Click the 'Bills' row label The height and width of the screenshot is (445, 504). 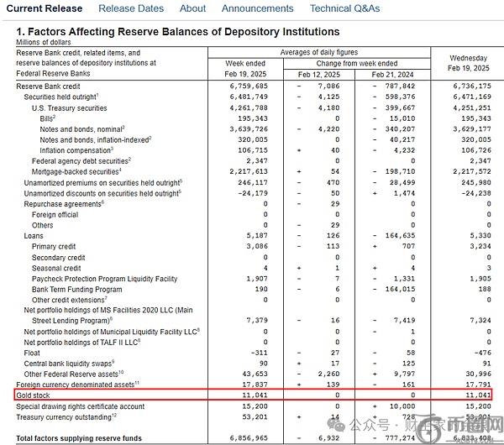tap(48, 118)
